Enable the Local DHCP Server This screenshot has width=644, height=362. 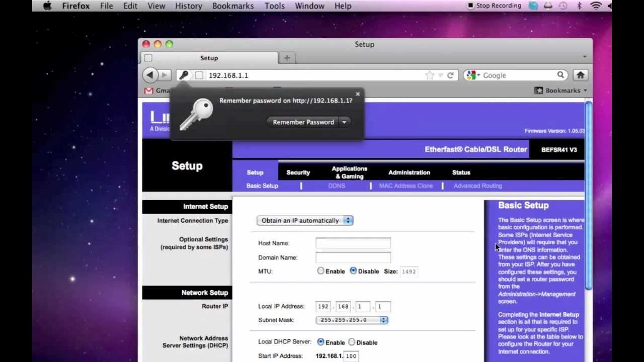320,342
